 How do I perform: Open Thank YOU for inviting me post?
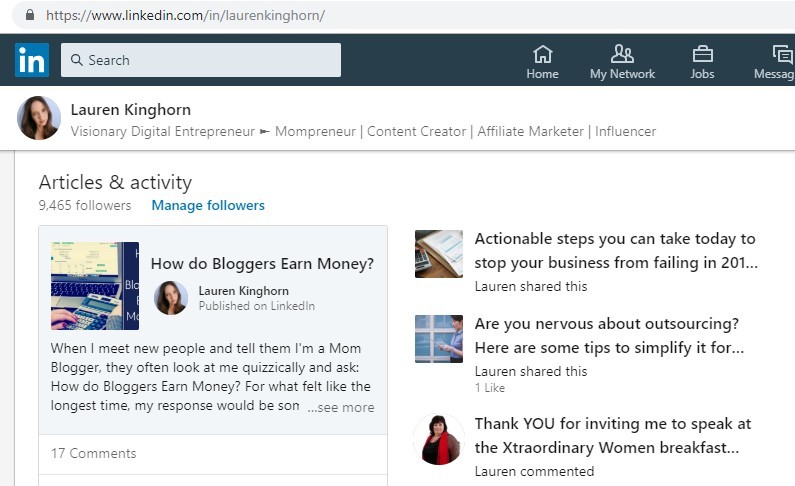[x=613, y=435]
